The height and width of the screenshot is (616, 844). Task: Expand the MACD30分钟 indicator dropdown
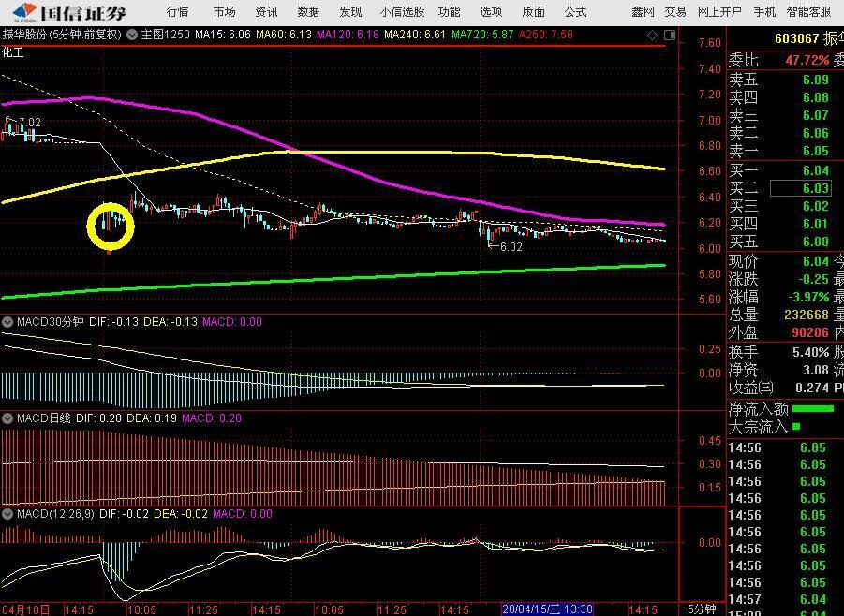7,322
